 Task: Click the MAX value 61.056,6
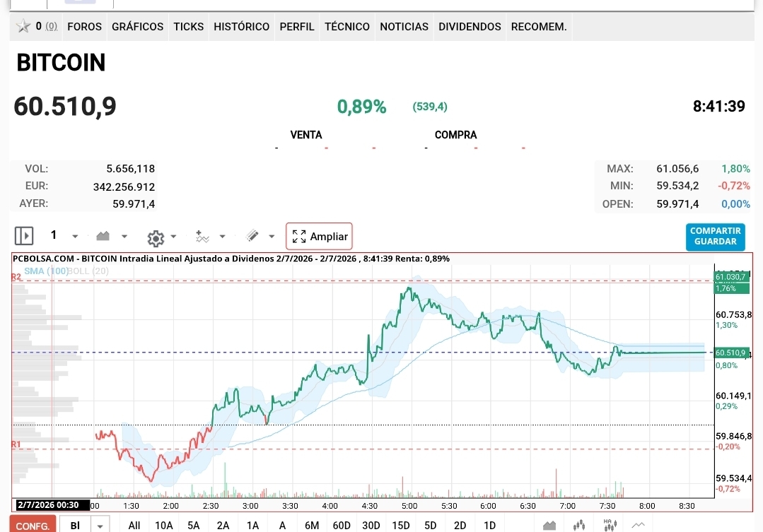[x=677, y=169]
